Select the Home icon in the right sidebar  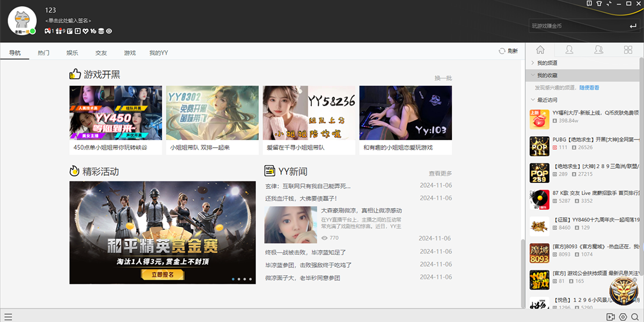[540, 49]
